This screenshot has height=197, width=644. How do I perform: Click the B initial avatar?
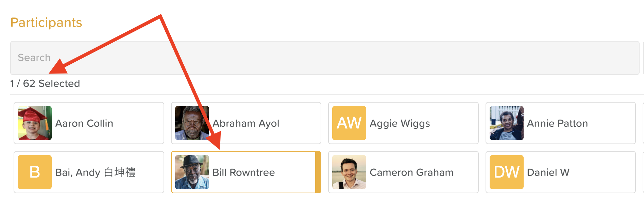35,172
